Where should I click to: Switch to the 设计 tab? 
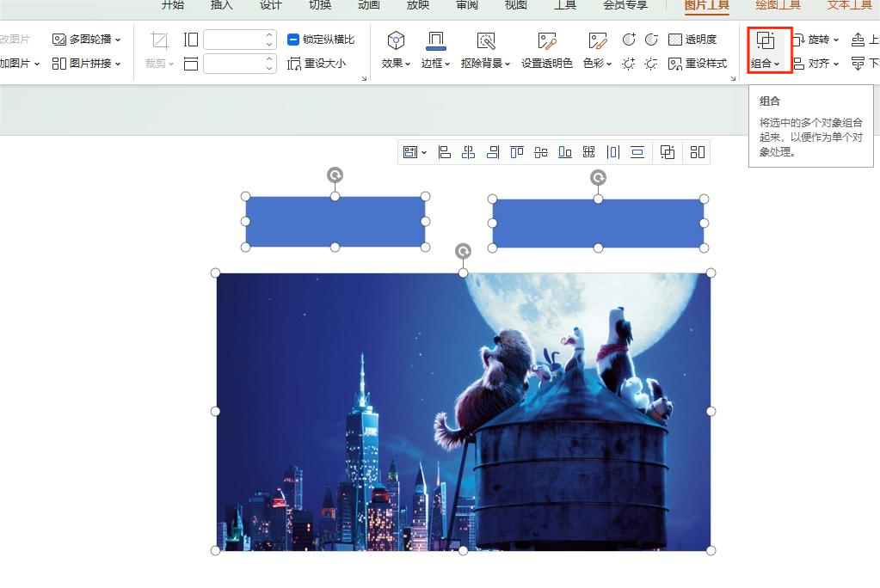[x=270, y=5]
